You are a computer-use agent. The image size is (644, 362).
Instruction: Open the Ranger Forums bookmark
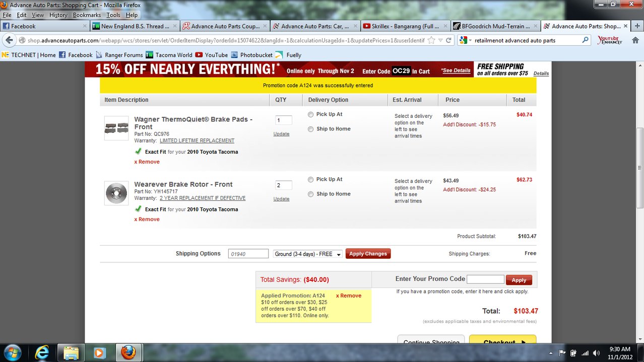(x=119, y=55)
